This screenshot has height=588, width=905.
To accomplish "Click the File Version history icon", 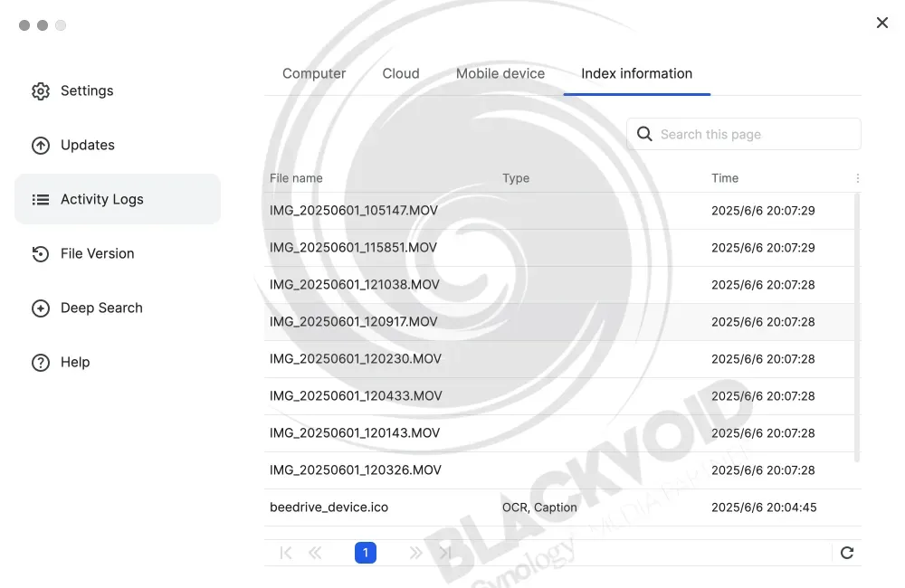I will coord(41,254).
